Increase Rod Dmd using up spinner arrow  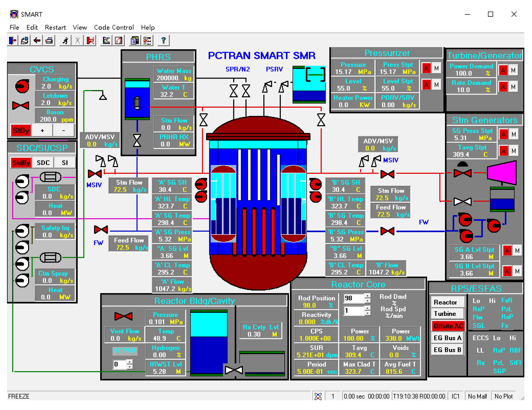367,296
